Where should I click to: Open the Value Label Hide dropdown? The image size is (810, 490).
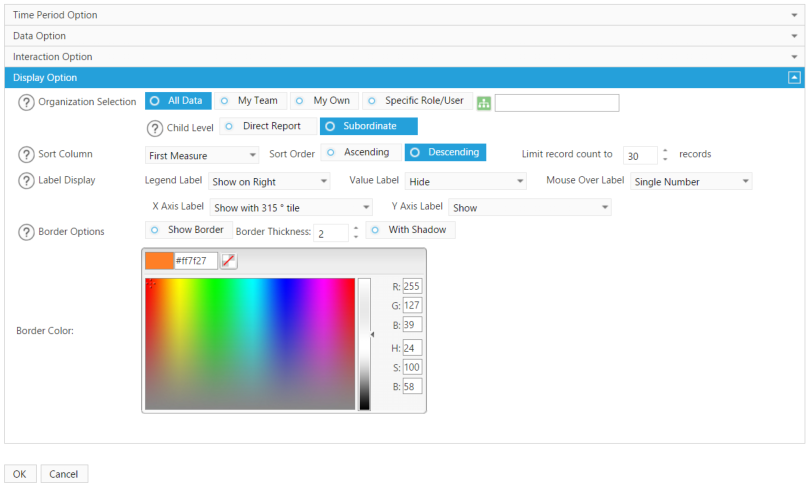(465, 182)
